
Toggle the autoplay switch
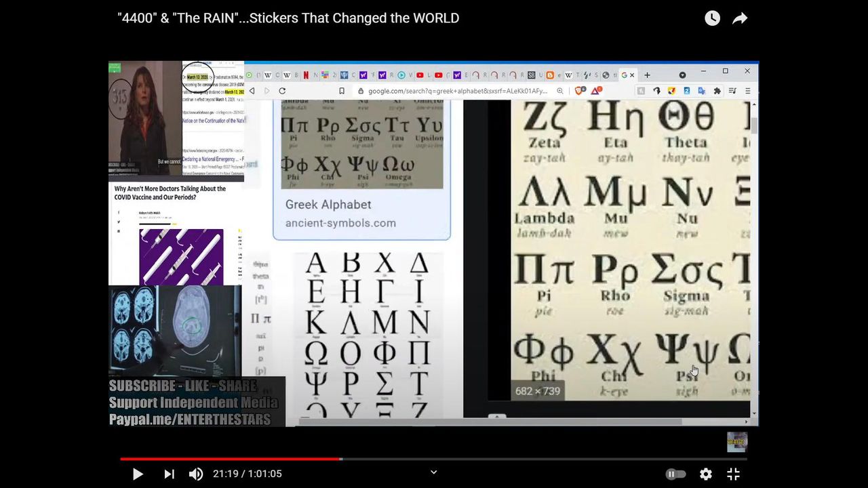click(x=676, y=474)
